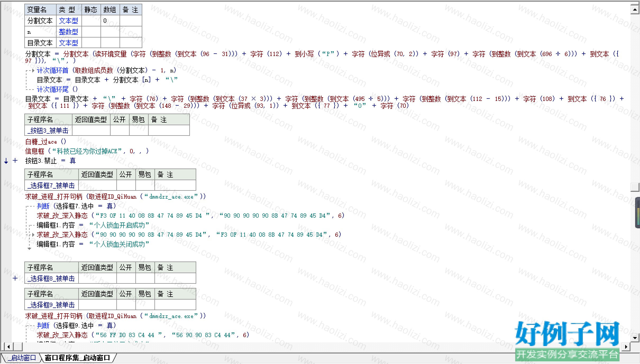Click the vertical scrollbar down arrow
The image size is (640, 364).
(x=635, y=338)
